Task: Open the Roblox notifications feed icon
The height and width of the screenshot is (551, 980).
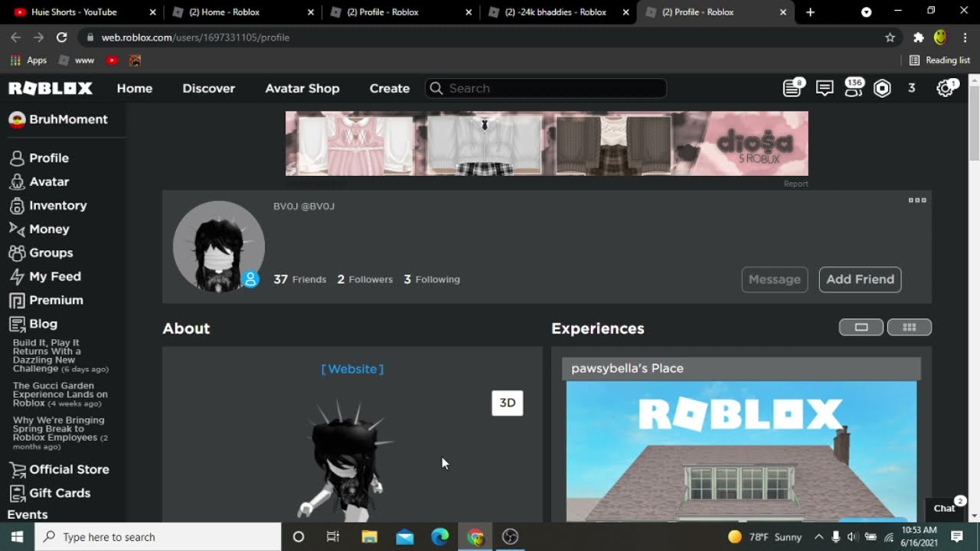Action: tap(792, 88)
